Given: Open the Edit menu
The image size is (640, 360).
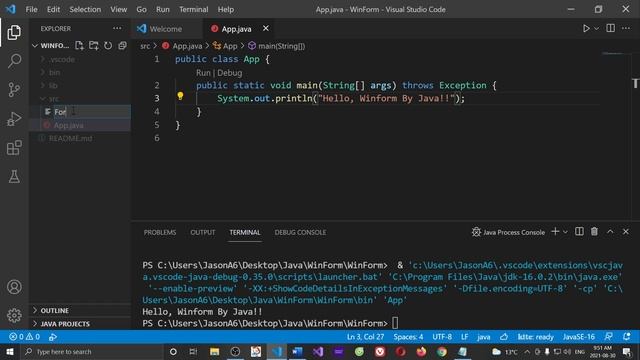Looking at the screenshot, I should 53,9.
